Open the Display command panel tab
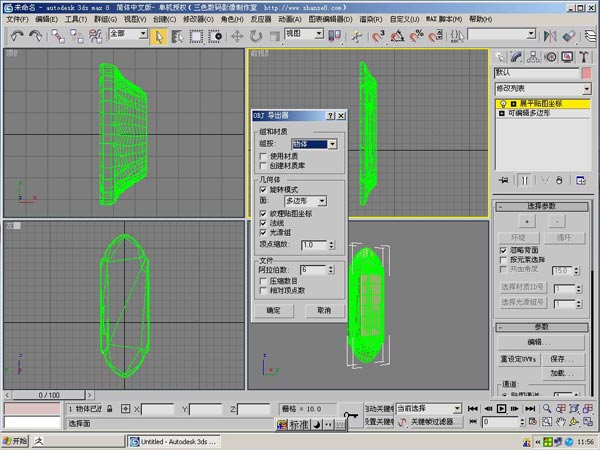This screenshot has height=450, width=600. coord(567,57)
